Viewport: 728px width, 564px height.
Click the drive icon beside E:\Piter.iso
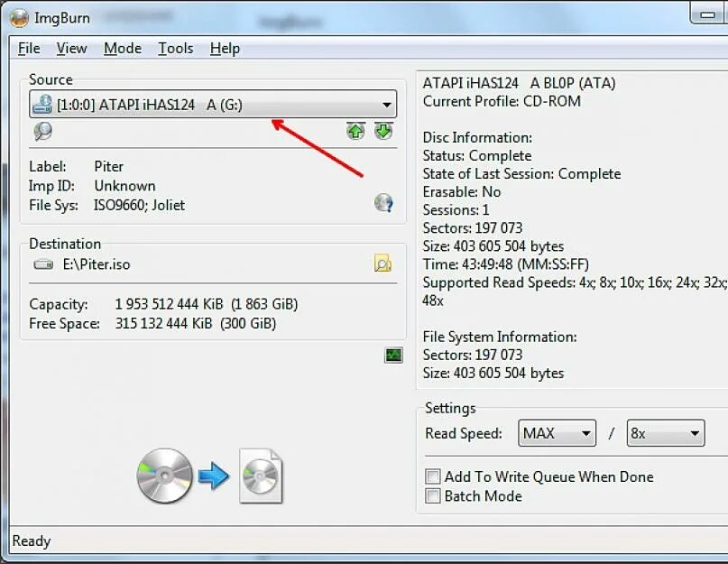[x=43, y=264]
